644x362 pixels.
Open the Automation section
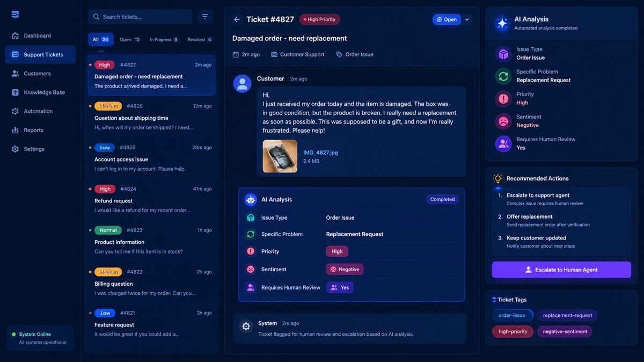coord(40,111)
